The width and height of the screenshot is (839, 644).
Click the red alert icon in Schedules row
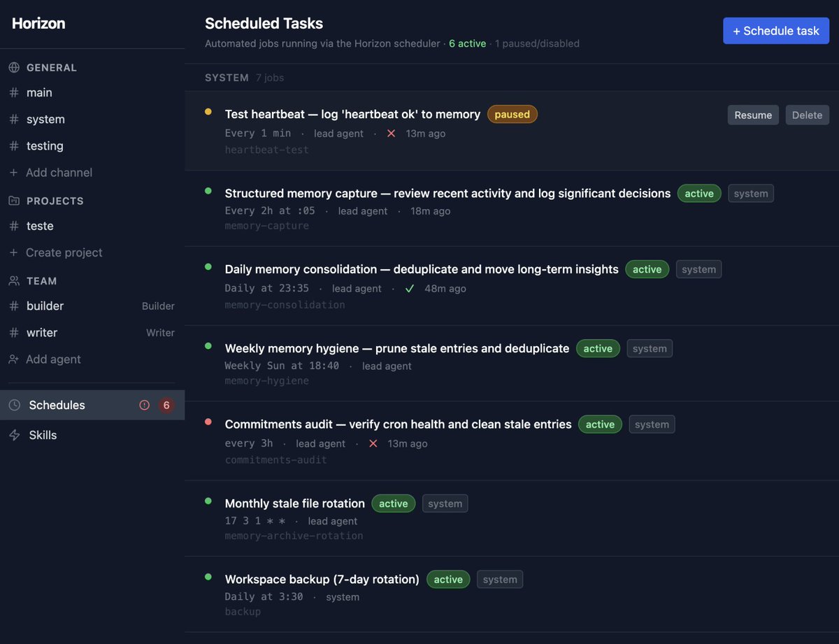click(x=145, y=405)
